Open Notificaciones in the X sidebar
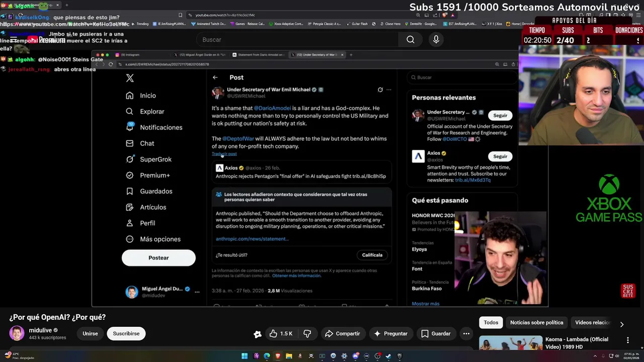This screenshot has height=362, width=644. coord(154,128)
